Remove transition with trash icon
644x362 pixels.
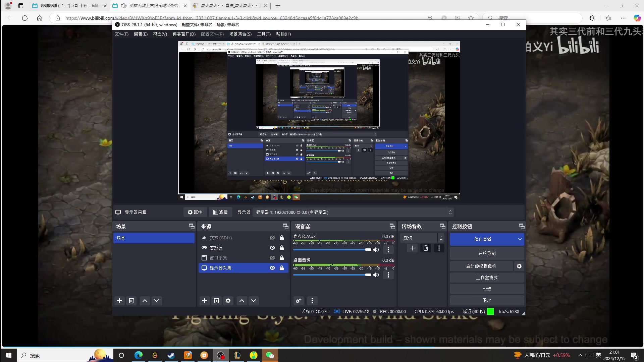[x=426, y=248]
